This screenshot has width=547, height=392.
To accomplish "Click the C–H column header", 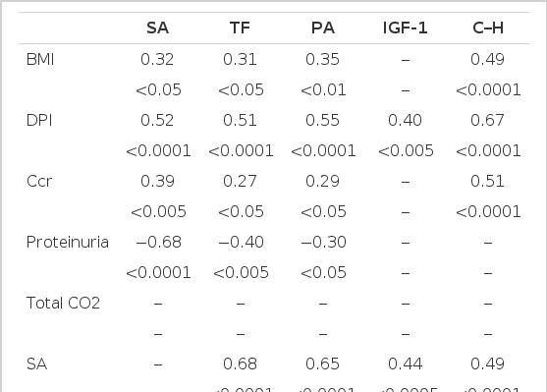I will pyautogui.click(x=488, y=28).
